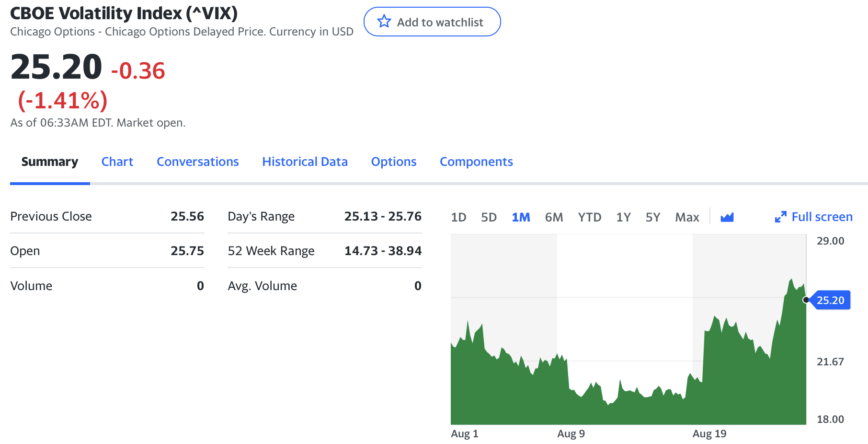The image size is (868, 444).
Task: Click the 25.20 current price chart marker
Action: tap(830, 300)
